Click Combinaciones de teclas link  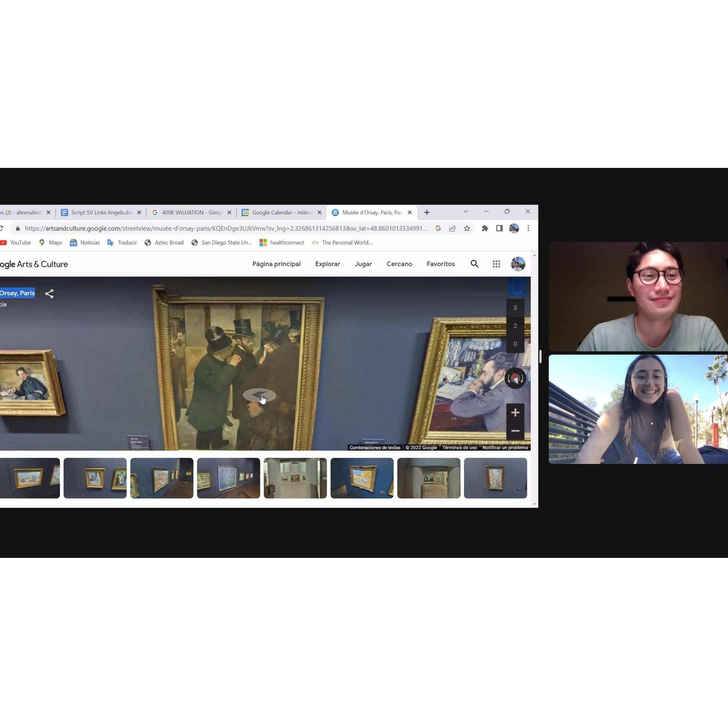375,448
